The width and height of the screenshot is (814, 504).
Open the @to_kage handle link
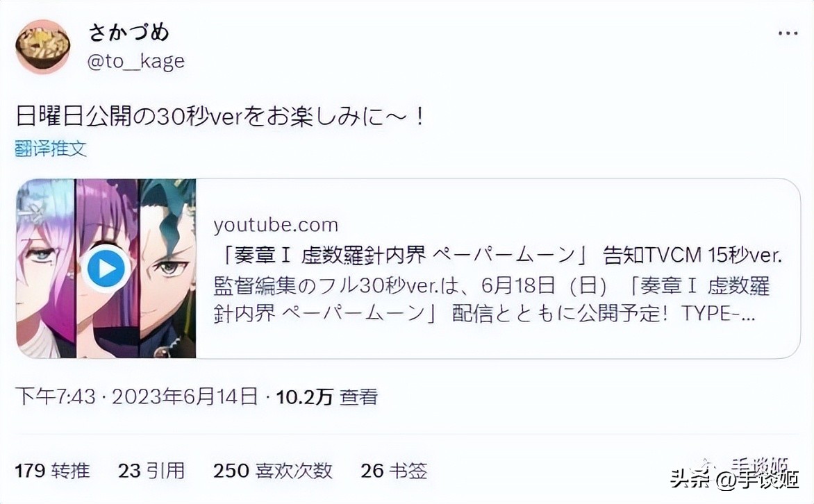(x=136, y=62)
